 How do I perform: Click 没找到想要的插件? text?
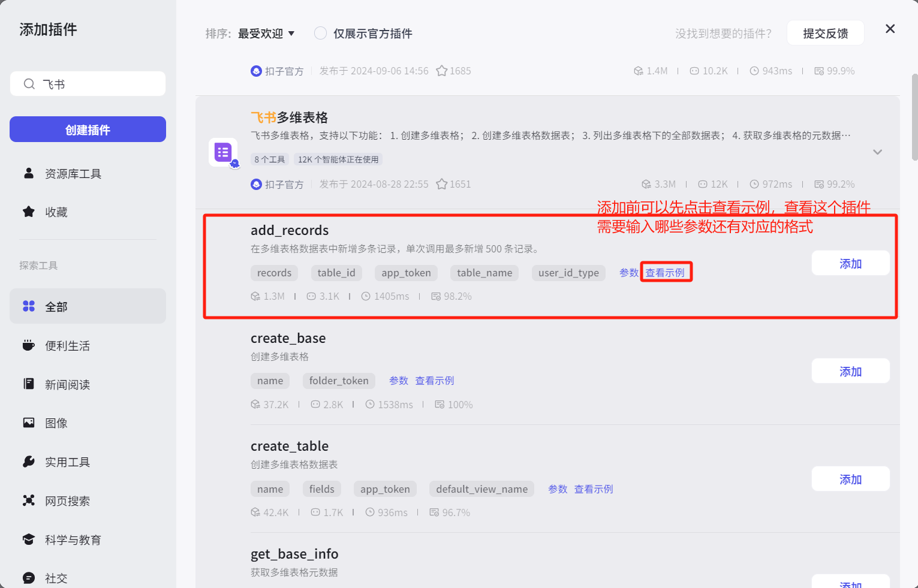[x=723, y=34]
